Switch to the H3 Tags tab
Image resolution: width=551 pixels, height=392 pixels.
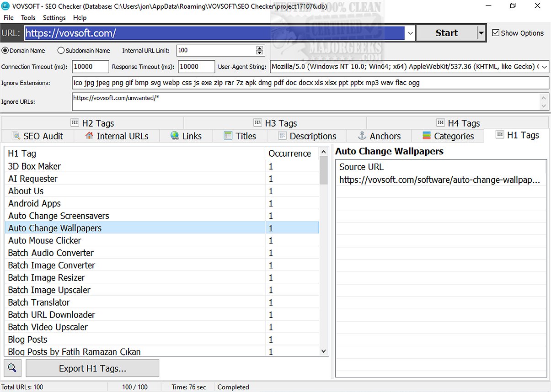275,123
